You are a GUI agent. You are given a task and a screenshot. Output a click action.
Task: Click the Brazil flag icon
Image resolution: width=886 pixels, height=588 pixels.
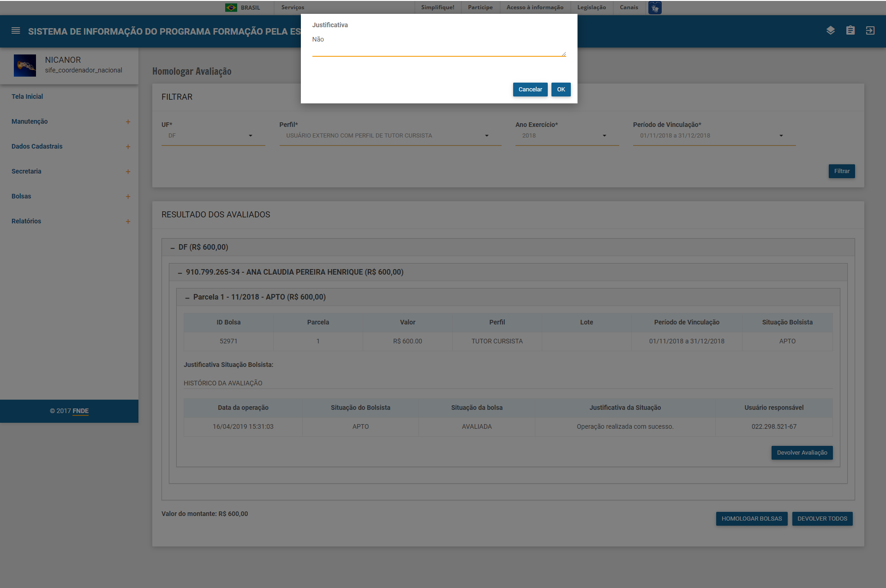click(x=231, y=7)
